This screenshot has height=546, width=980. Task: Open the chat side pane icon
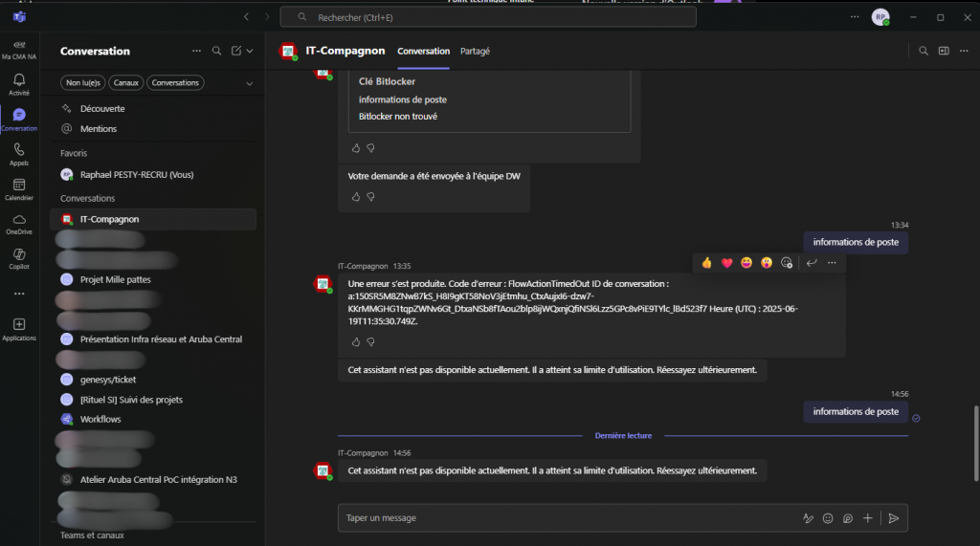pos(944,51)
